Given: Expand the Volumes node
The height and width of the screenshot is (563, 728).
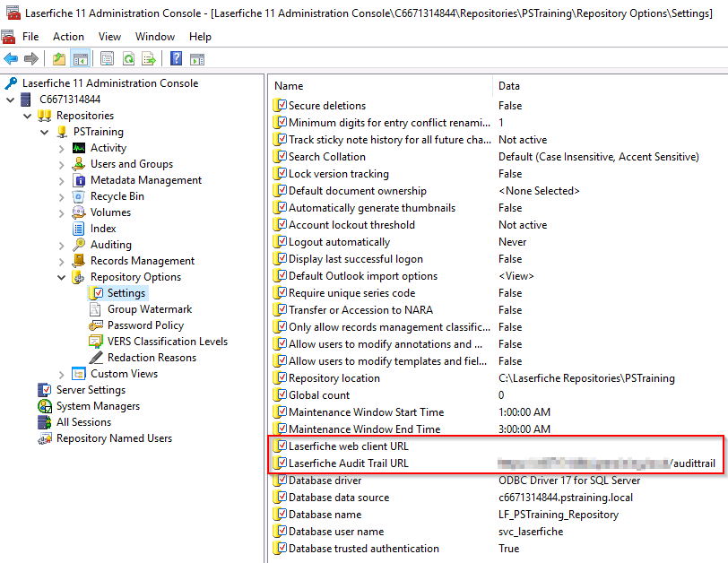Looking at the screenshot, I should coord(61,213).
